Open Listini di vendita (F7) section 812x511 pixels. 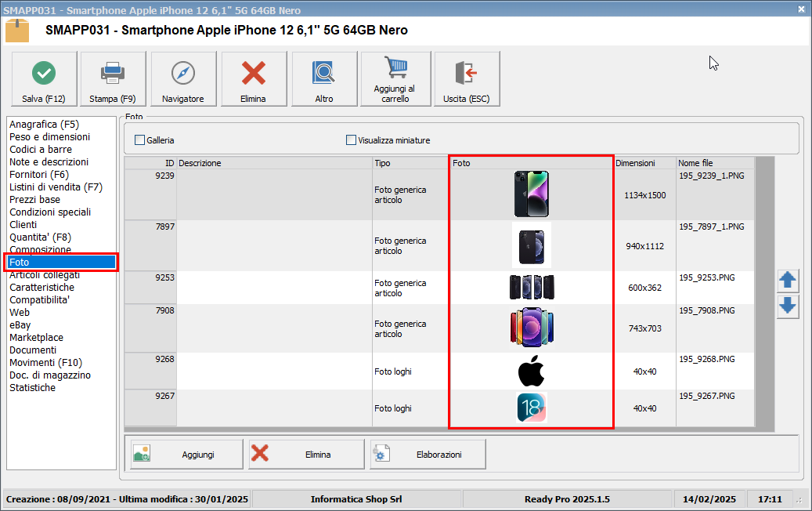pyautogui.click(x=56, y=187)
